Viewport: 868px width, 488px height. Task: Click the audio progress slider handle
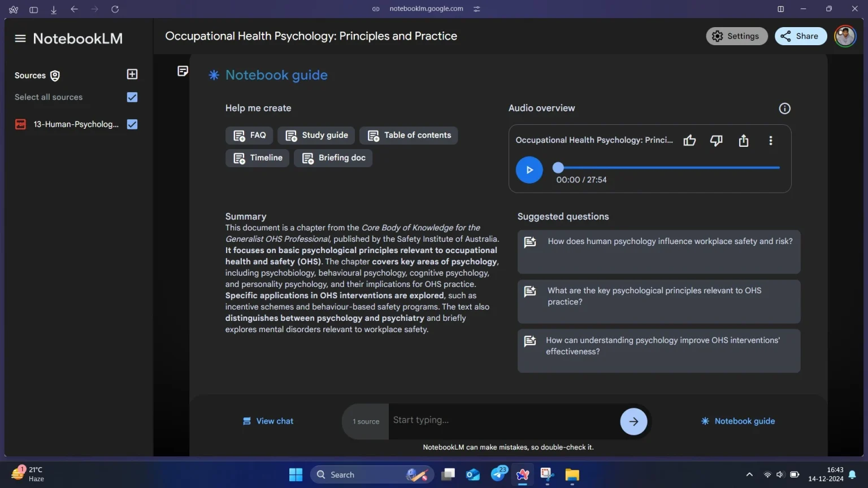pyautogui.click(x=558, y=168)
